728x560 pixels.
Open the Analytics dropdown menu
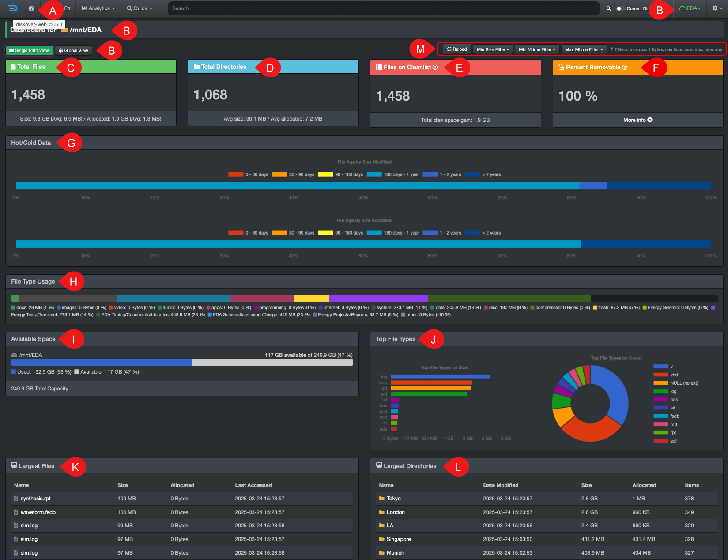[x=98, y=8]
